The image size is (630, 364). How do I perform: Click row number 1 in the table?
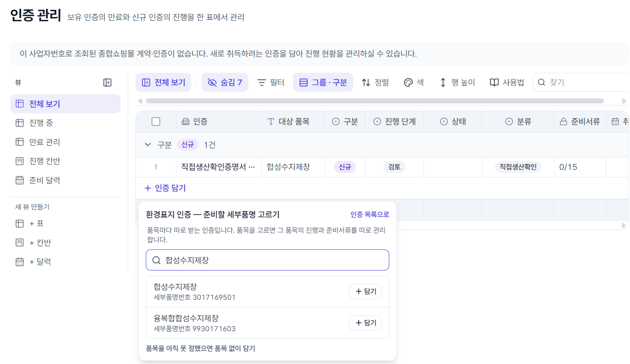pos(156,167)
